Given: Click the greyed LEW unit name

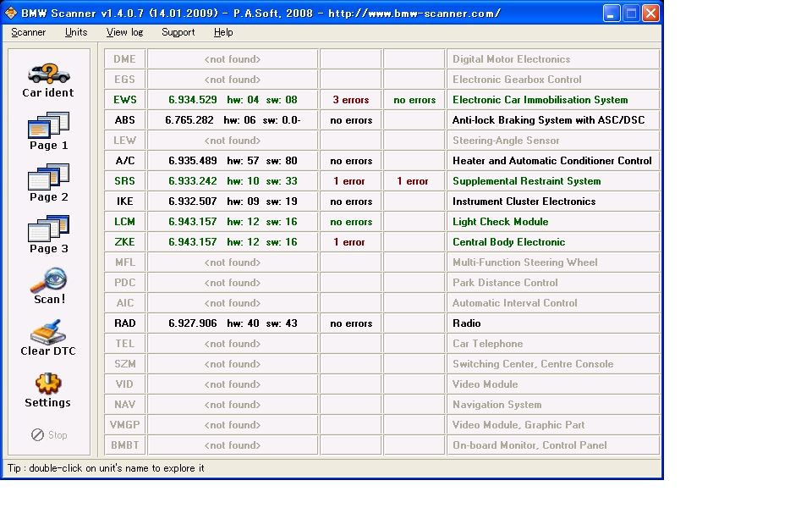Looking at the screenshot, I should (x=125, y=141).
